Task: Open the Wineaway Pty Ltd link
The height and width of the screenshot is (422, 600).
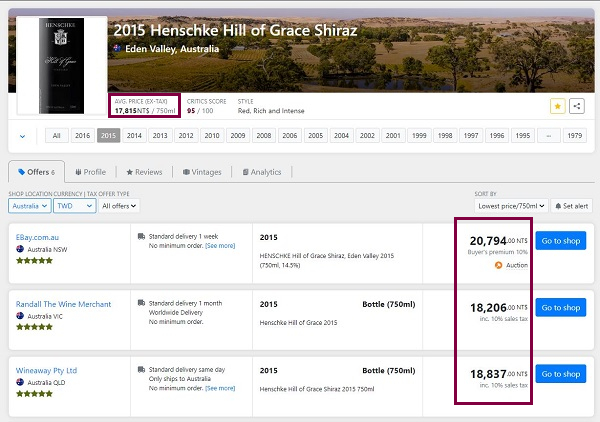Action: tap(46, 370)
